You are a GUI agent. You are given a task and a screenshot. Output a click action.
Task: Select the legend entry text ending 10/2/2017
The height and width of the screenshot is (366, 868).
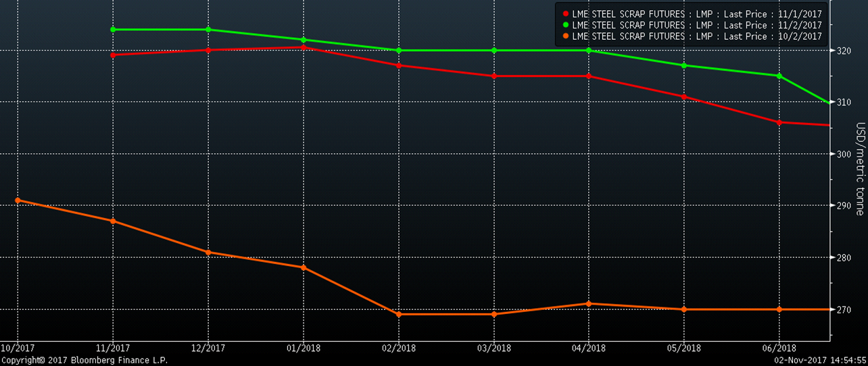(x=696, y=36)
